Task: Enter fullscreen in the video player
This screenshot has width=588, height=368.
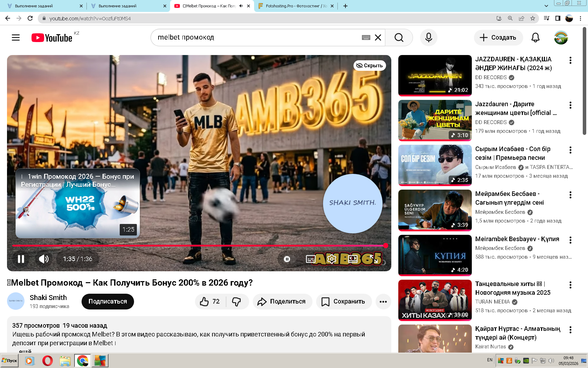Action: point(374,259)
